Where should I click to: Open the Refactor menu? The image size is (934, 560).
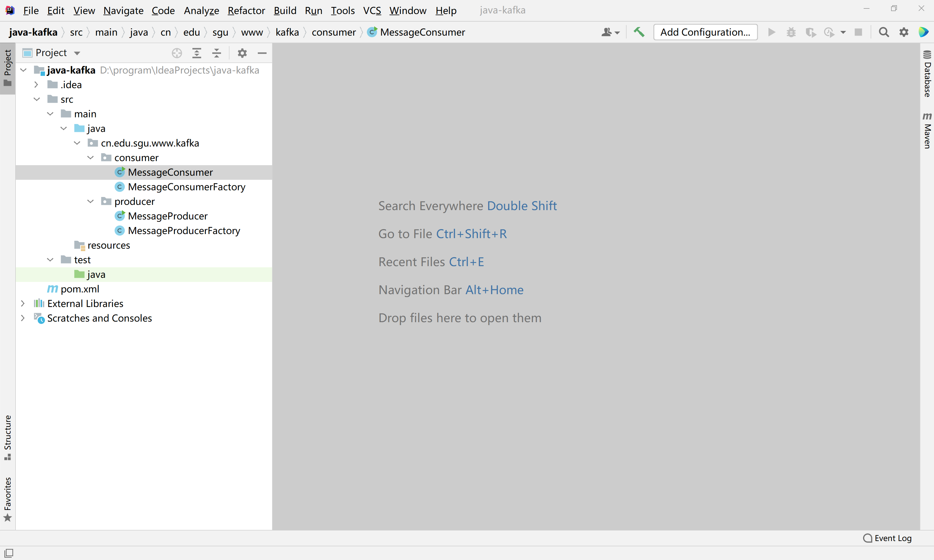pyautogui.click(x=246, y=11)
